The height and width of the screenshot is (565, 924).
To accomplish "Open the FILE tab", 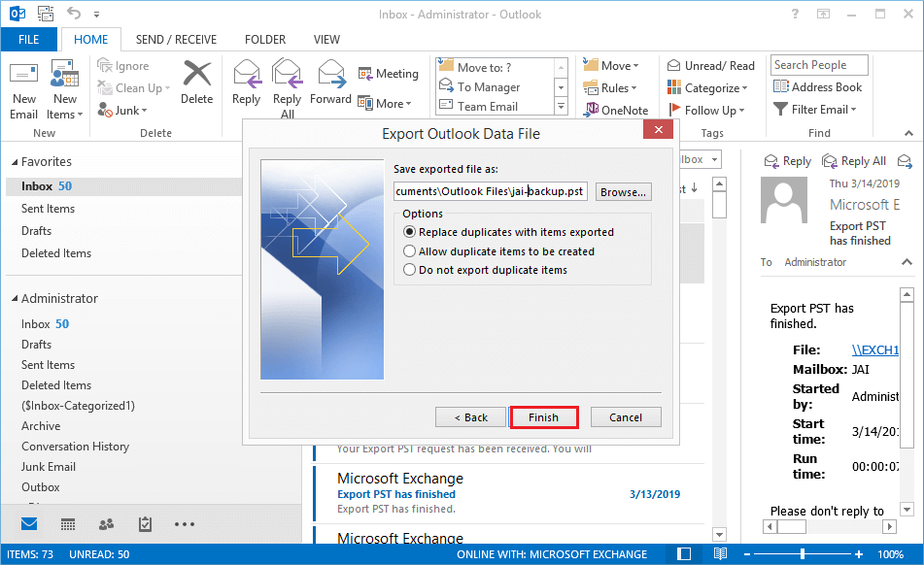I will [29, 40].
